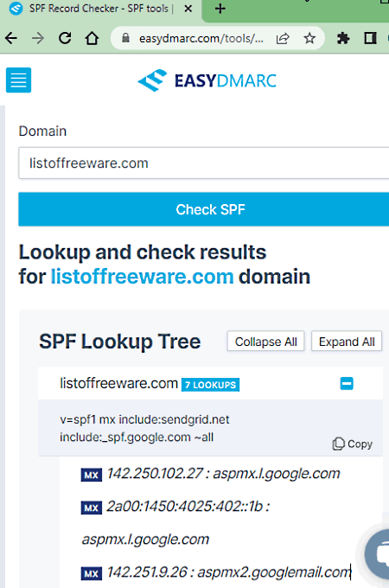Open a new browser tab
Viewport: 389px width, 588px height.
click(x=220, y=9)
